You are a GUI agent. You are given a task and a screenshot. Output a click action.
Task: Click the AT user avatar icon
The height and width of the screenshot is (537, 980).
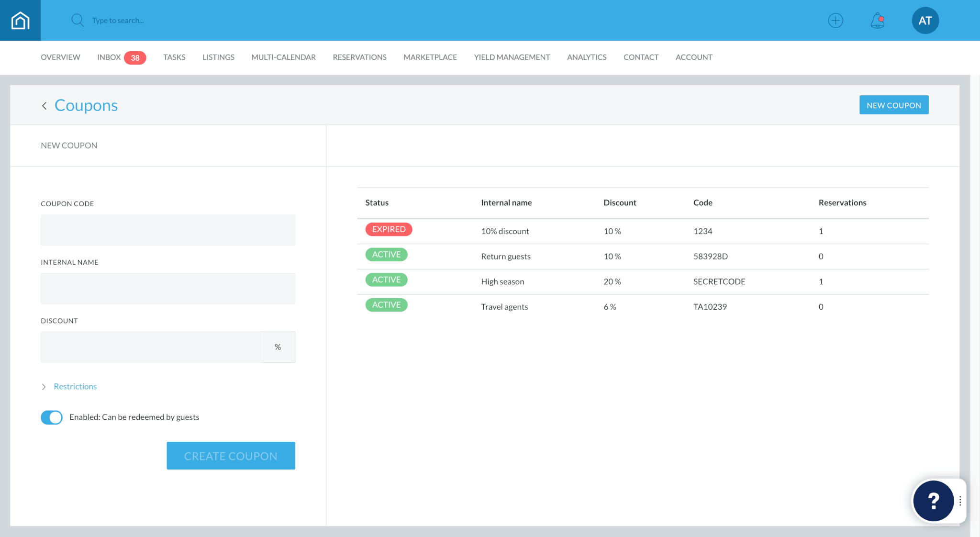pyautogui.click(x=925, y=21)
